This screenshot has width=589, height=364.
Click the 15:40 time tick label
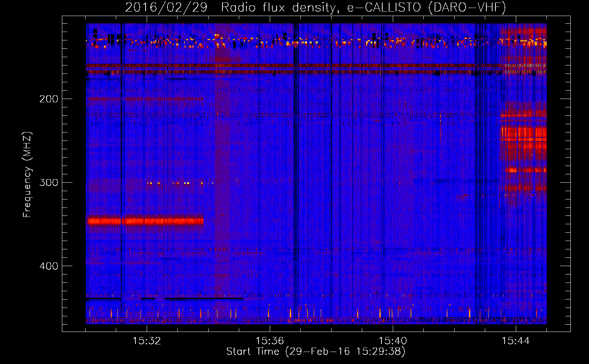tap(393, 341)
